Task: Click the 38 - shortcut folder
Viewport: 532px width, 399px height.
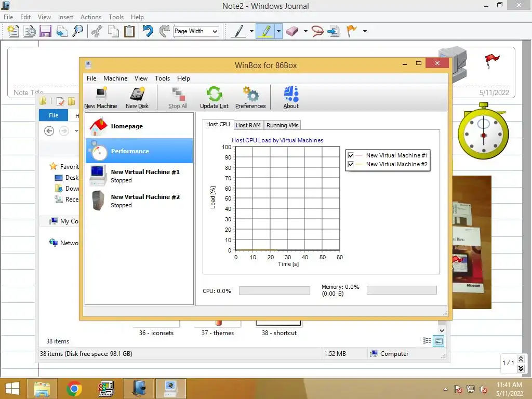Action: coord(279,329)
